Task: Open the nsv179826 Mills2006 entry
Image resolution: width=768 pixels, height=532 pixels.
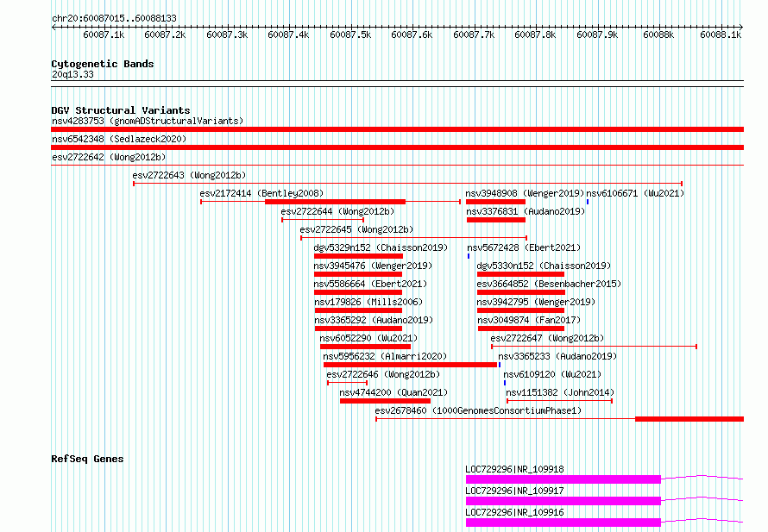Action: click(x=368, y=302)
